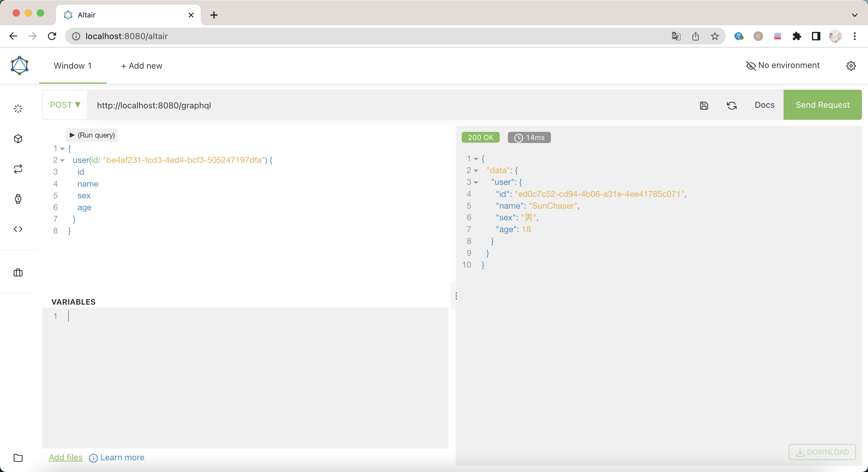
Task: Click Add new window tab
Action: pyautogui.click(x=141, y=66)
